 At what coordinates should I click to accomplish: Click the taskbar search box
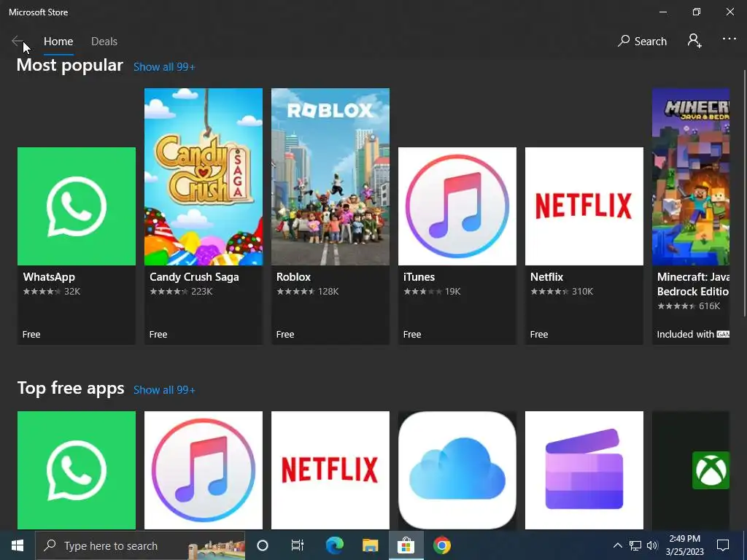pyautogui.click(x=141, y=545)
